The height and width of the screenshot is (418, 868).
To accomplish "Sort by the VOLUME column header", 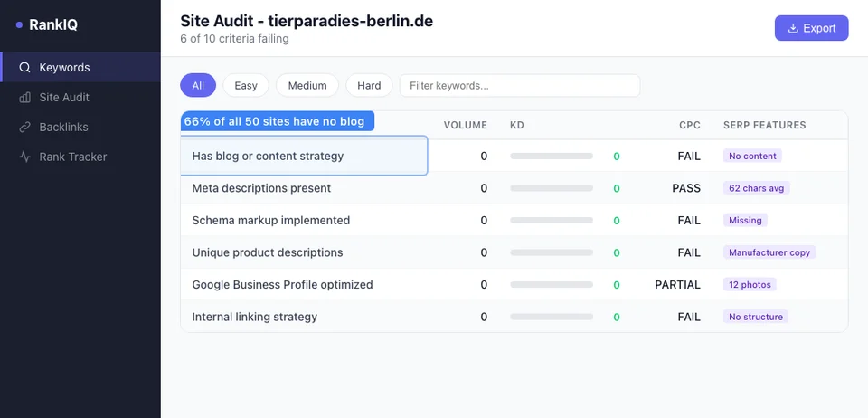I will coord(465,125).
